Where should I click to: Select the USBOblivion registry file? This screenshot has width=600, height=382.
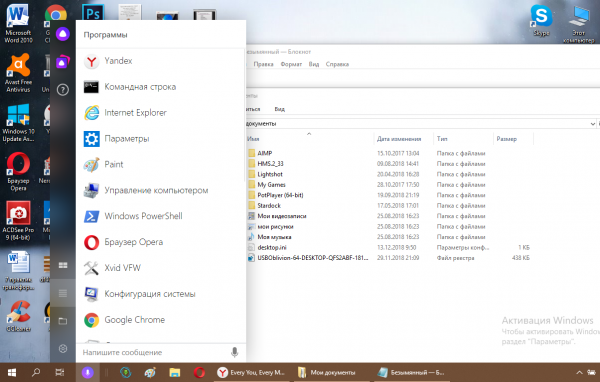(x=312, y=258)
